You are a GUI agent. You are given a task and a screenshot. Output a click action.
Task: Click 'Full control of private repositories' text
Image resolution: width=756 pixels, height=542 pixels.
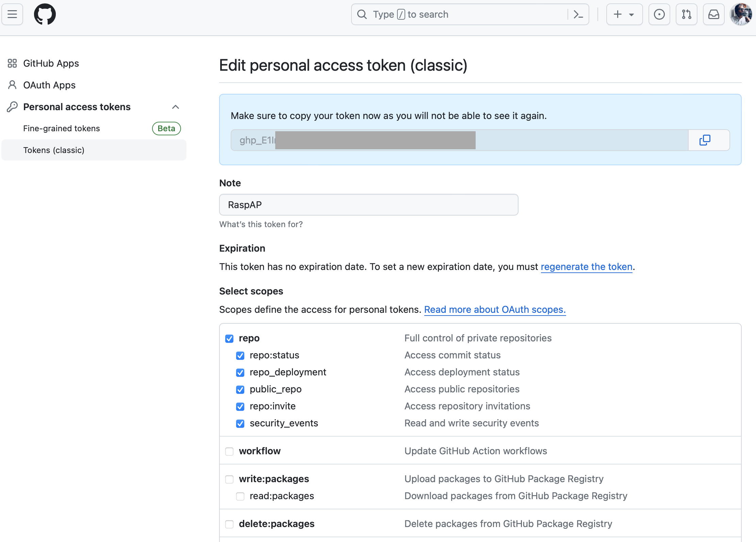point(478,338)
